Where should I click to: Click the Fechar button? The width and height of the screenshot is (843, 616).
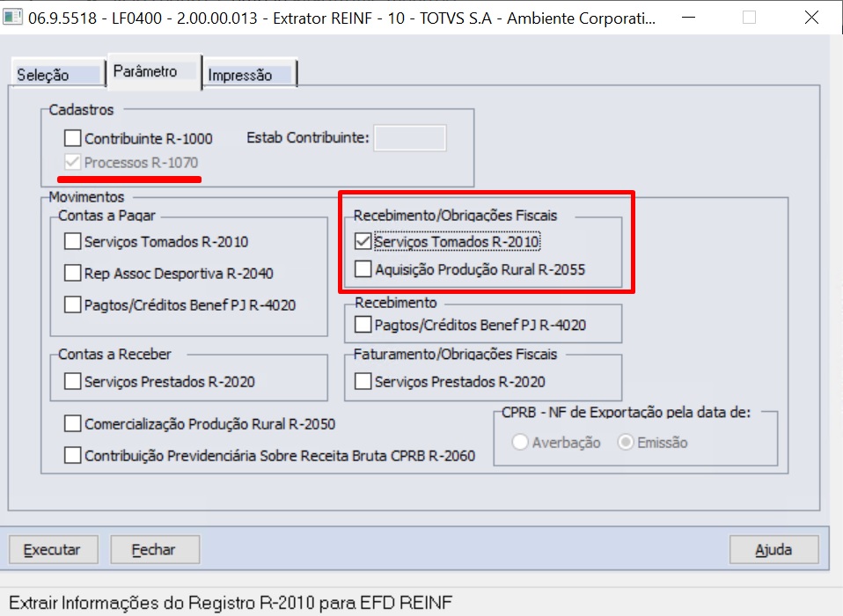(155, 549)
